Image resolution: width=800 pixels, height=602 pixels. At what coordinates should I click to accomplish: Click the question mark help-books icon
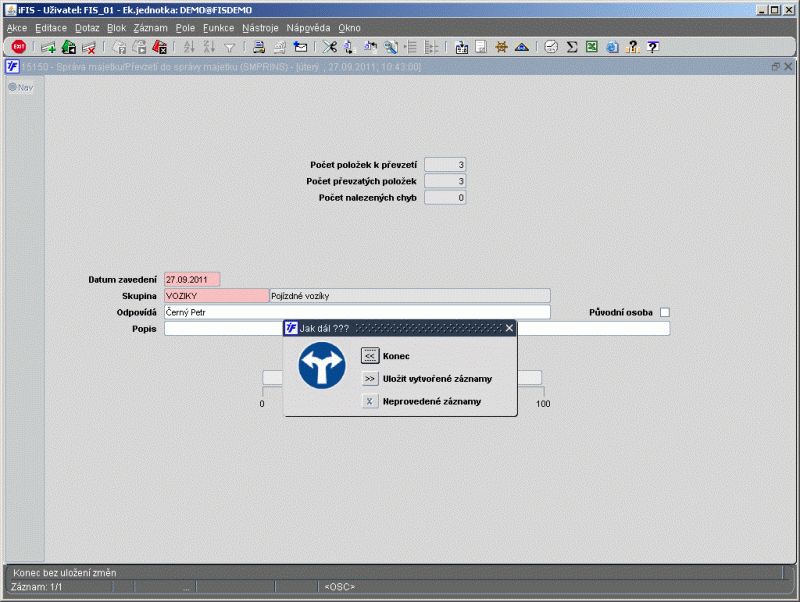click(633, 47)
